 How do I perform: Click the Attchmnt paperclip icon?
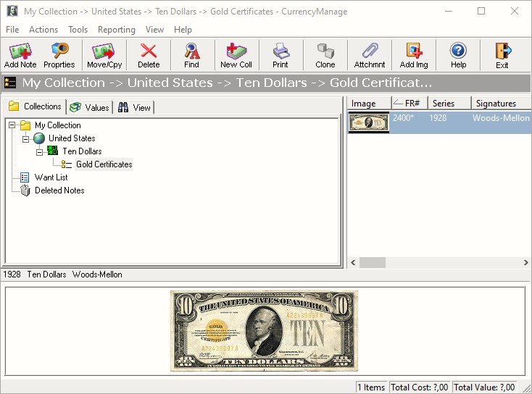370,51
